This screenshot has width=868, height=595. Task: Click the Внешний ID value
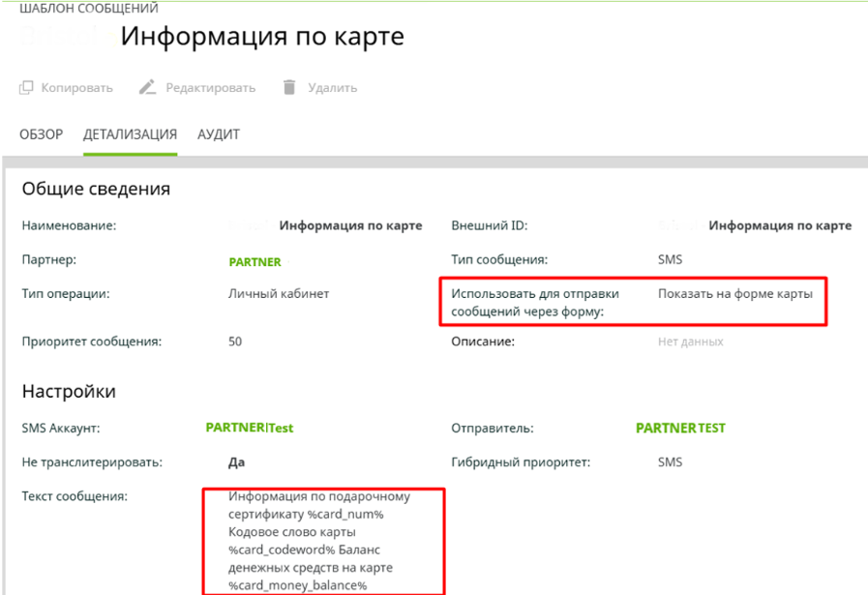coord(780,225)
